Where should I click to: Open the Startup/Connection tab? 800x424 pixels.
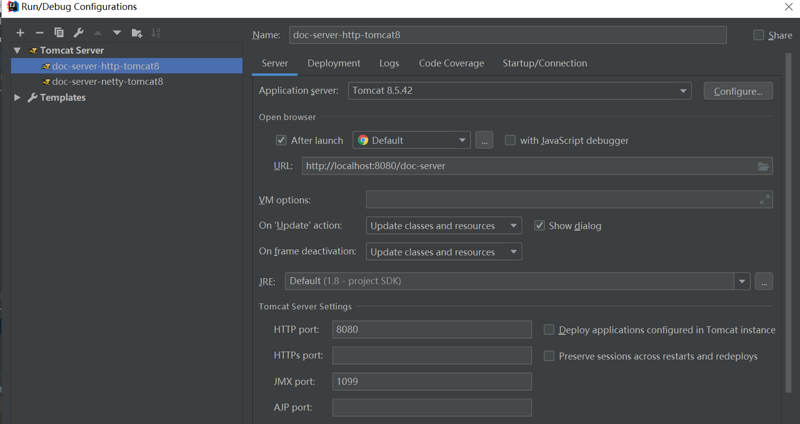click(x=545, y=63)
